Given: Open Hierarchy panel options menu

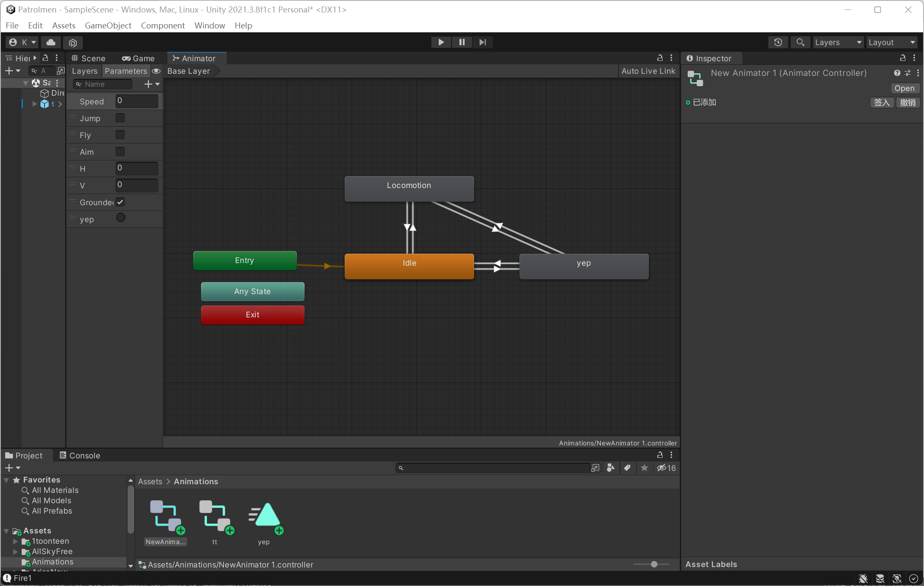Looking at the screenshot, I should (x=57, y=58).
